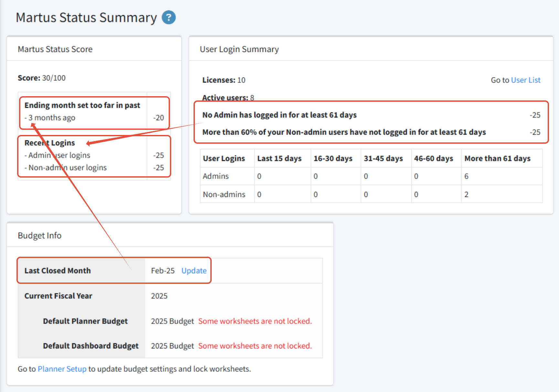Click the Current Fiscal Year label

[x=58, y=296]
